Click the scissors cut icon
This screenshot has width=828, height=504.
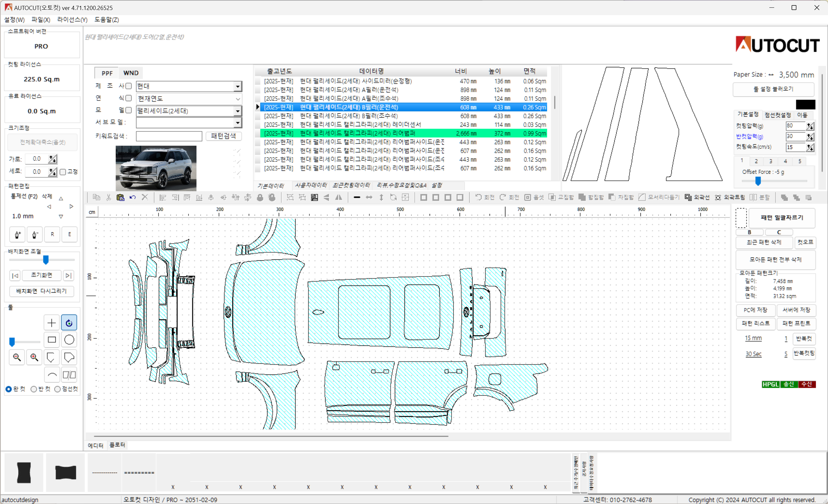coord(108,197)
